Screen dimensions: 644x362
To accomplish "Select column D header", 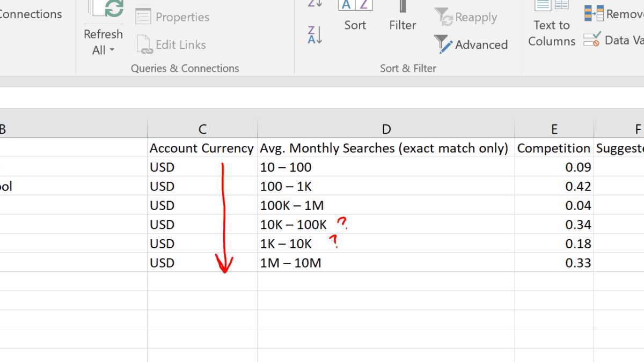I will 386,129.
